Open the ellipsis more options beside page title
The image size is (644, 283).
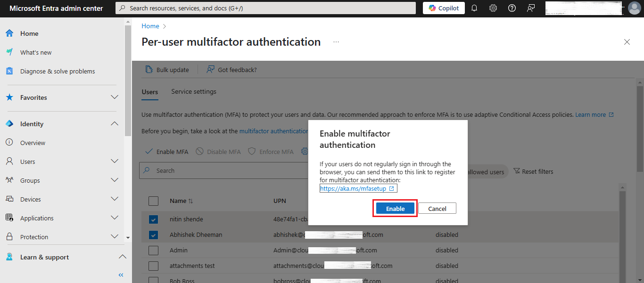[x=336, y=42]
